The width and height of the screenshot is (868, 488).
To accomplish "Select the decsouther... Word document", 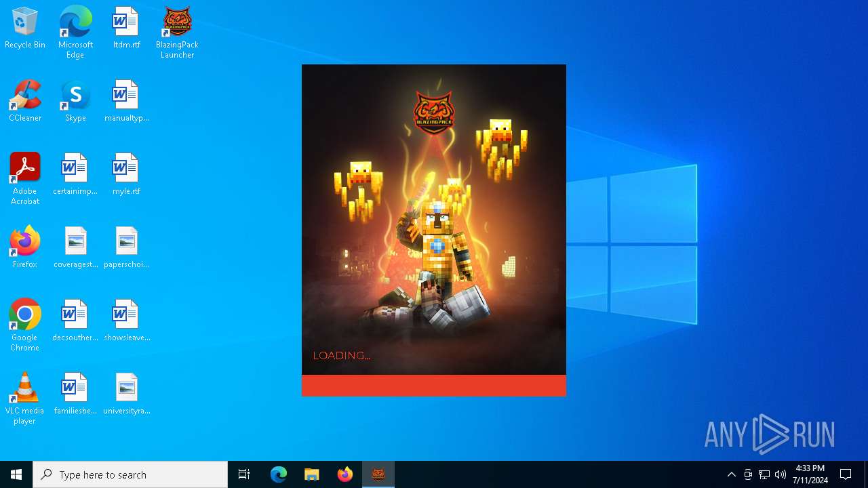I will [x=75, y=321].
